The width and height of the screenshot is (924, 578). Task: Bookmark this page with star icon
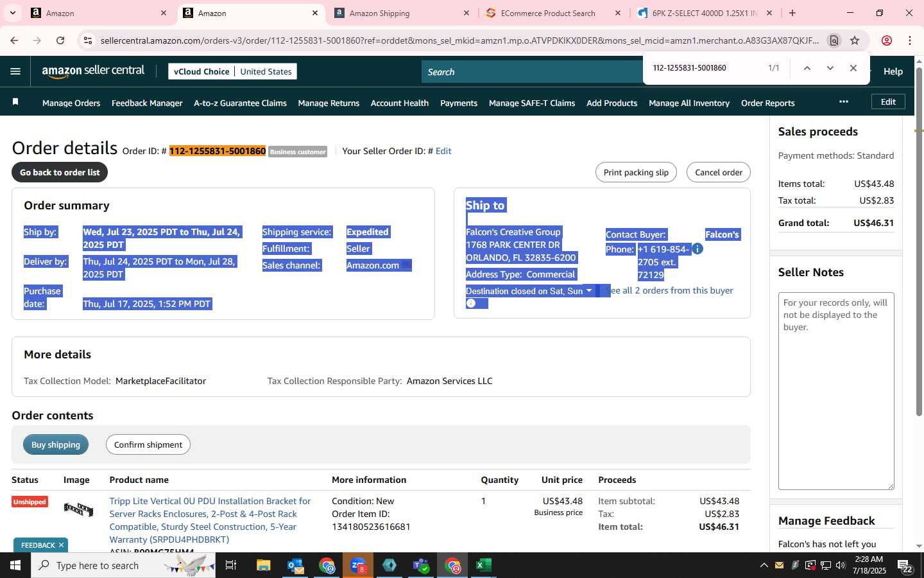click(x=855, y=40)
